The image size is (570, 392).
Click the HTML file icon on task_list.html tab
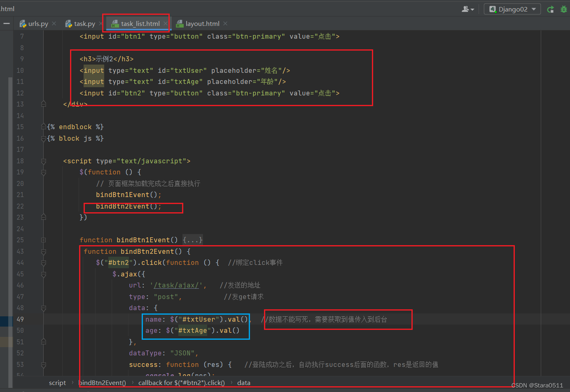(x=115, y=24)
